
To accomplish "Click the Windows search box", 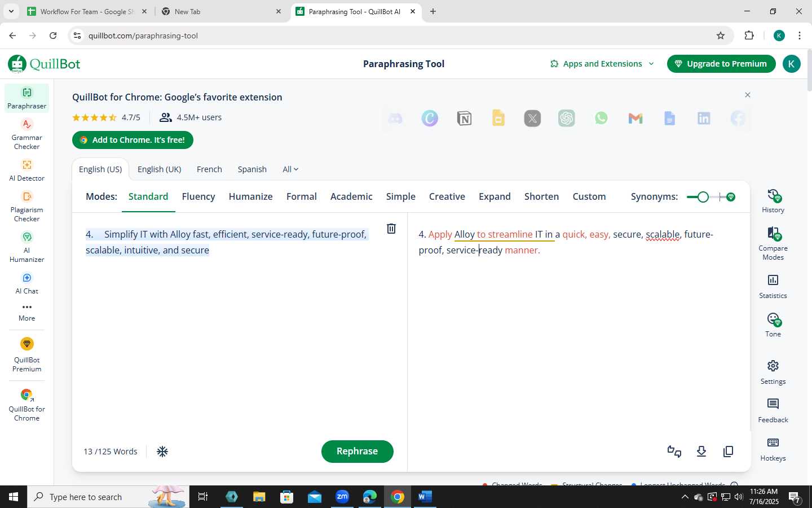I will 107,497.
